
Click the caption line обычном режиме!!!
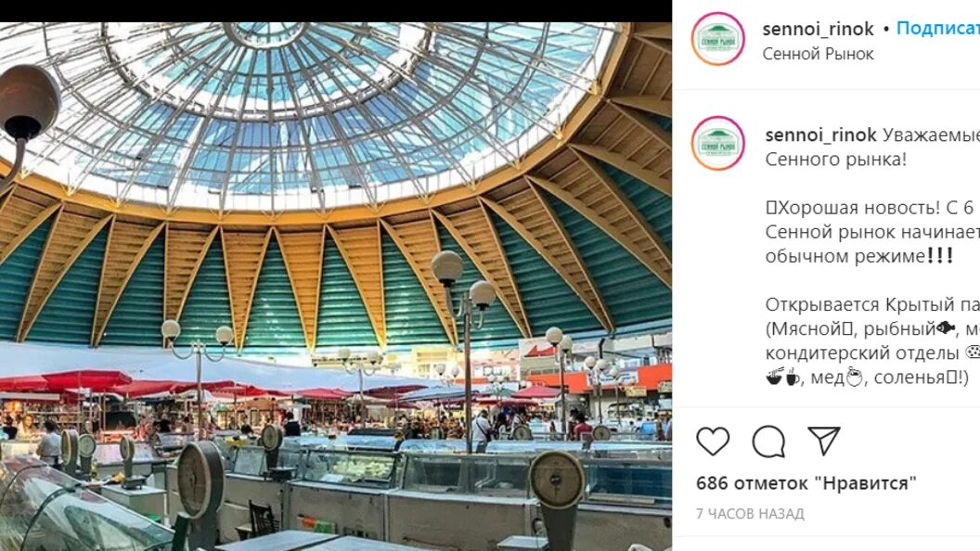point(859,256)
